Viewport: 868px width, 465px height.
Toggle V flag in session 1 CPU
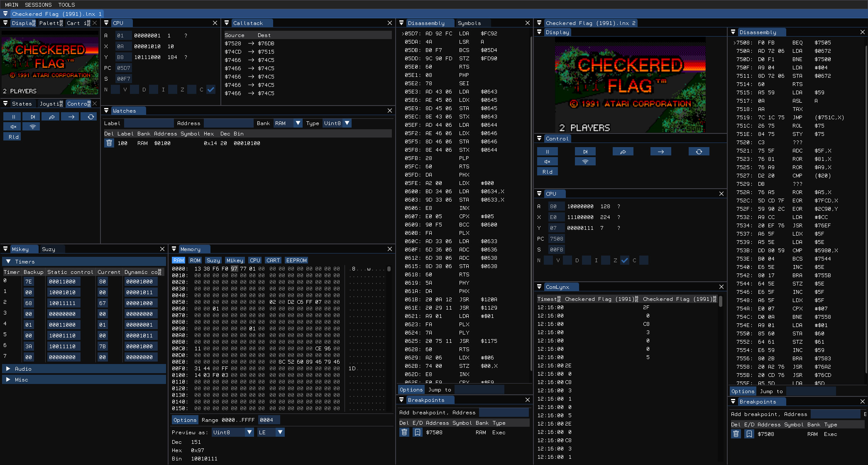[134, 89]
